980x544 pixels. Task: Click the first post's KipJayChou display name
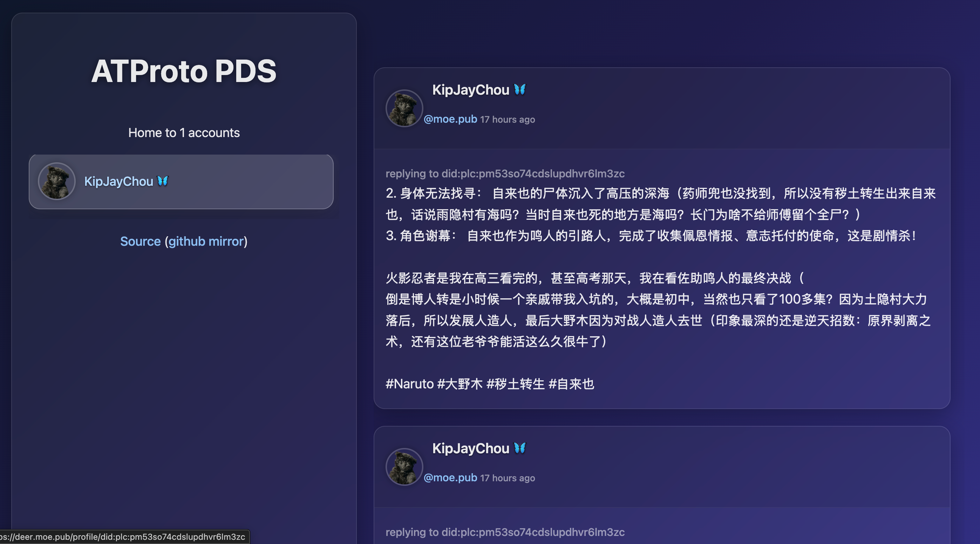pos(471,90)
